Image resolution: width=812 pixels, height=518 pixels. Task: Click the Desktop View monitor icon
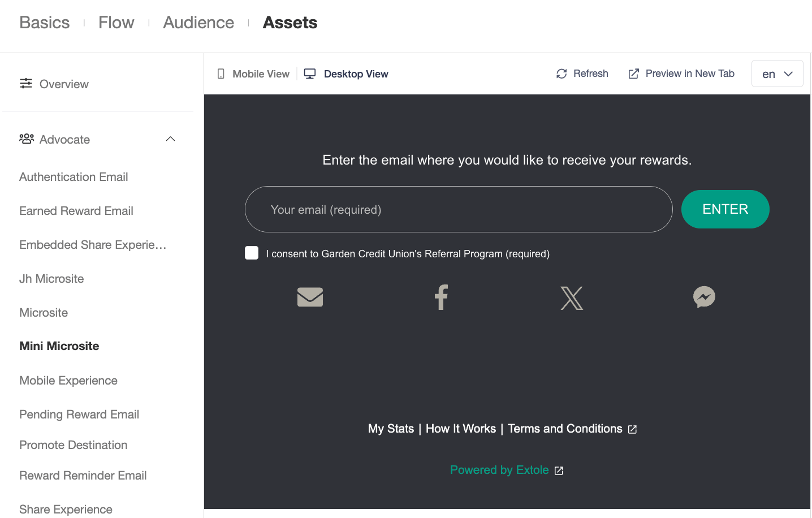point(310,74)
